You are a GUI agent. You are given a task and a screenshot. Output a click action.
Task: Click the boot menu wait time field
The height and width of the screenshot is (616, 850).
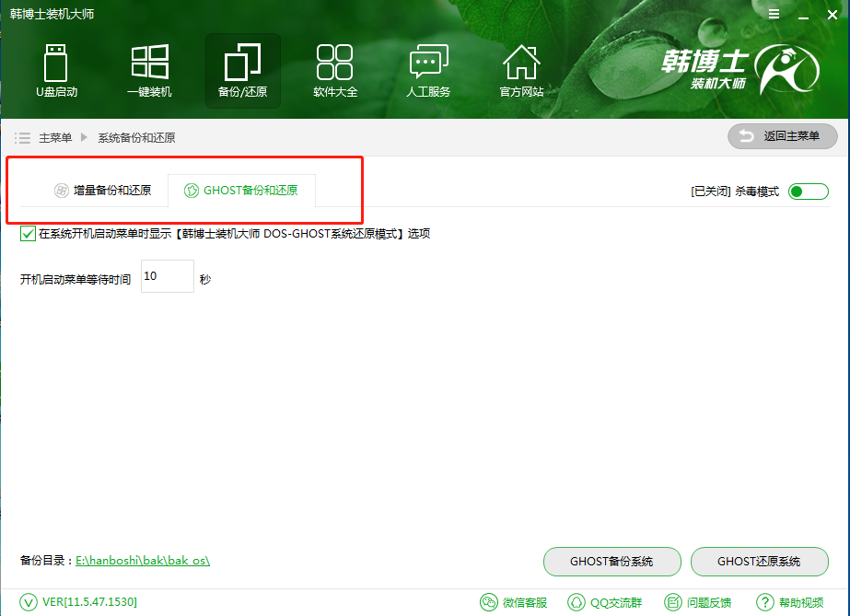click(x=167, y=276)
